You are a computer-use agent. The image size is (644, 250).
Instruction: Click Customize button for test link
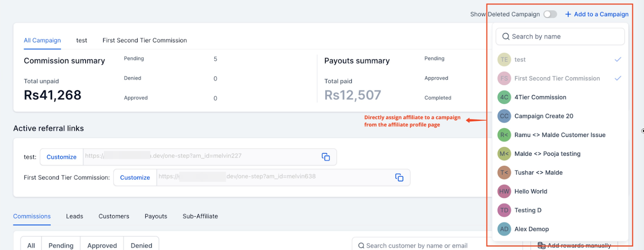click(62, 157)
